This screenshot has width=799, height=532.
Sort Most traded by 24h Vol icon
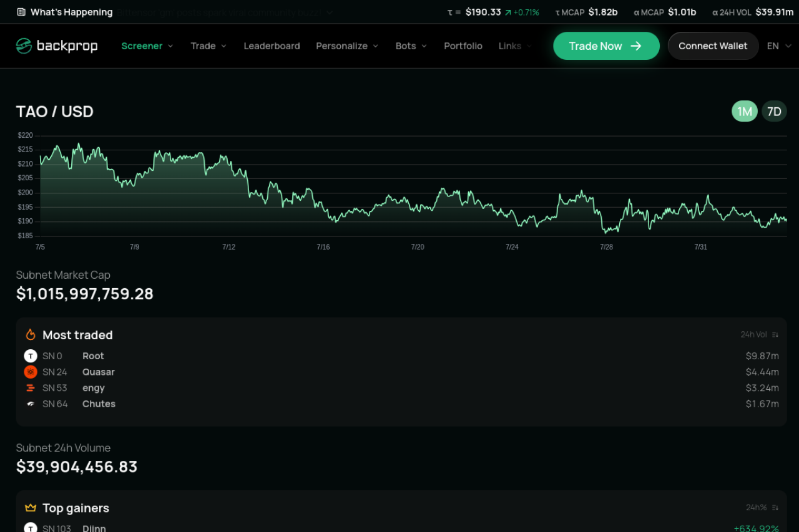775,335
